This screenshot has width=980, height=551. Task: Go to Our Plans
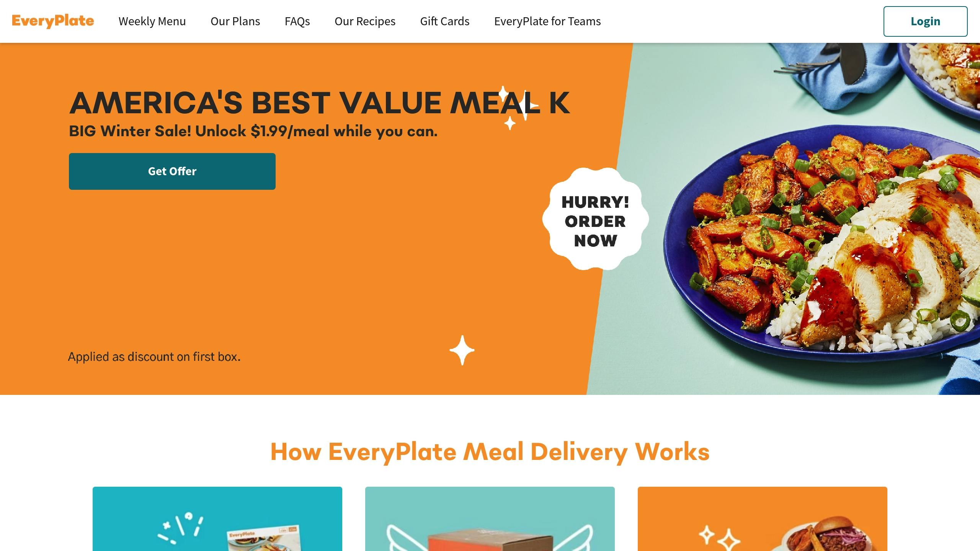[235, 21]
